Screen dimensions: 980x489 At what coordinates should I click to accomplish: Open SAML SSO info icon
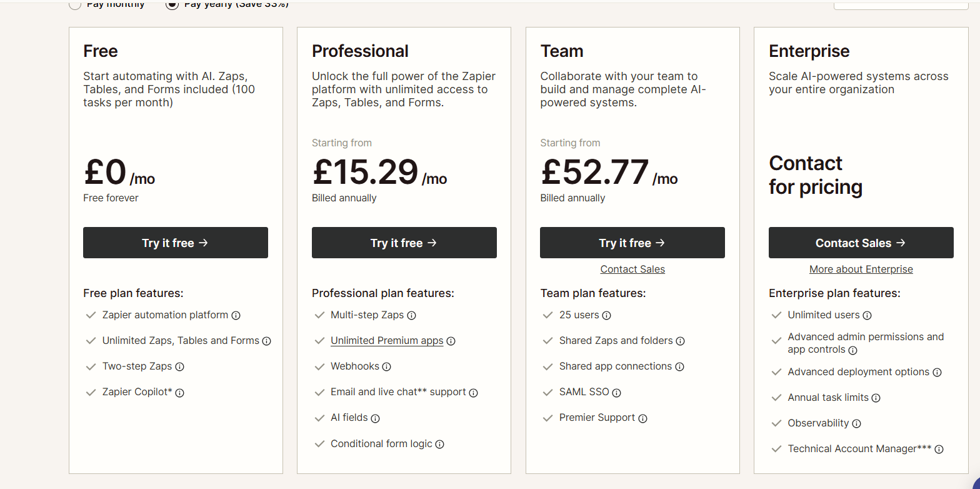[x=617, y=393]
